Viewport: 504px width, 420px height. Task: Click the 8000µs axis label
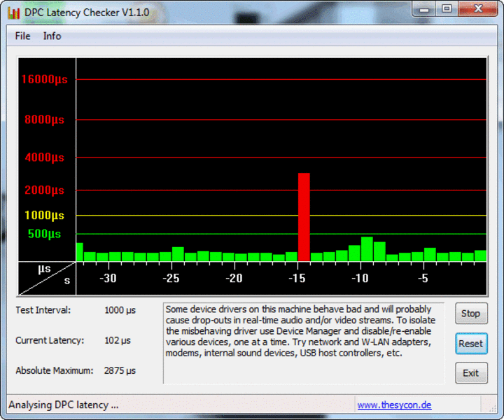(x=44, y=120)
